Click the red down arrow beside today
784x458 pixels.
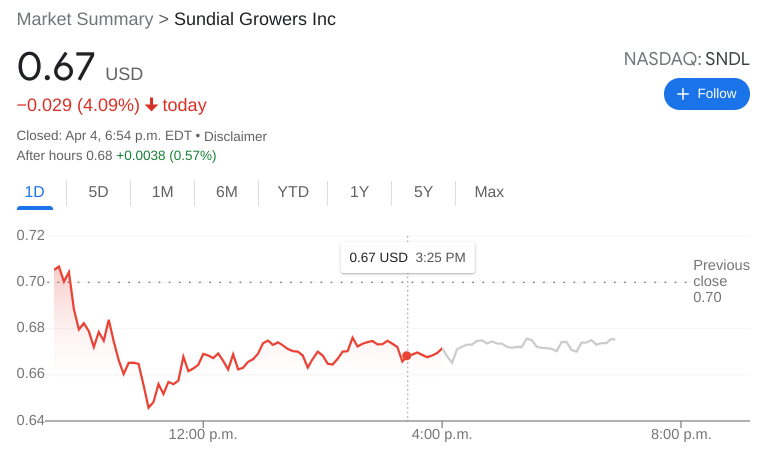point(151,105)
